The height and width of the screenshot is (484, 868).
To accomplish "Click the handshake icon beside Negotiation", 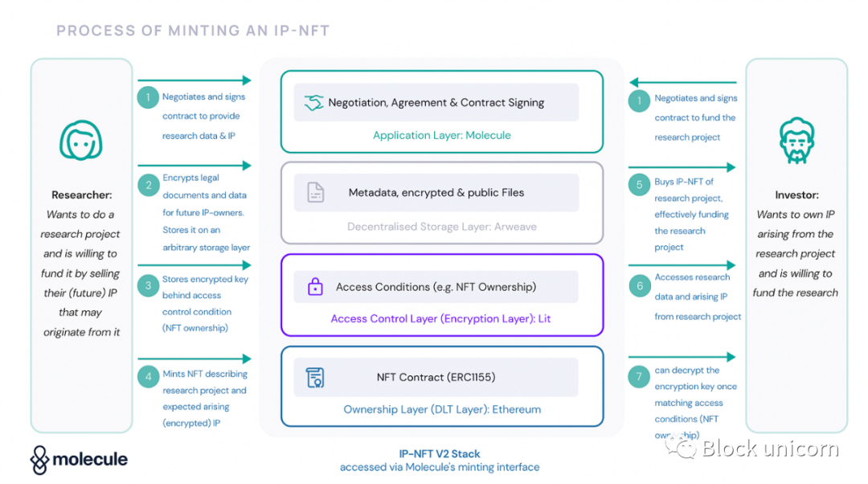I will 313,102.
